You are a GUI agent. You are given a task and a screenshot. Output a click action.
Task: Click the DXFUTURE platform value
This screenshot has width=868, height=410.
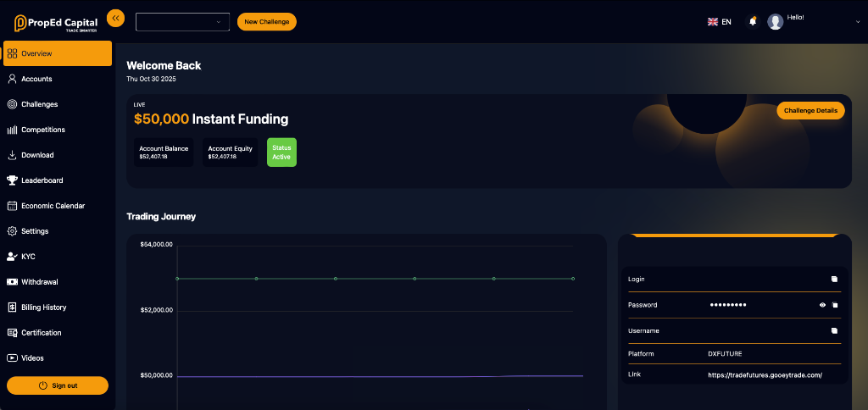(725, 353)
